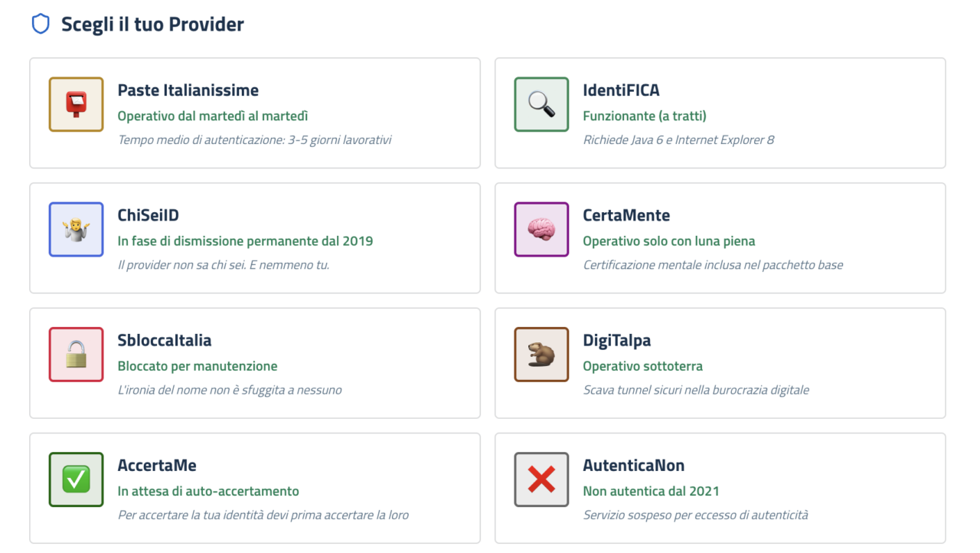The image size is (980, 553).
Task: Click the beaver icon for DigiTalpa
Action: tap(541, 354)
